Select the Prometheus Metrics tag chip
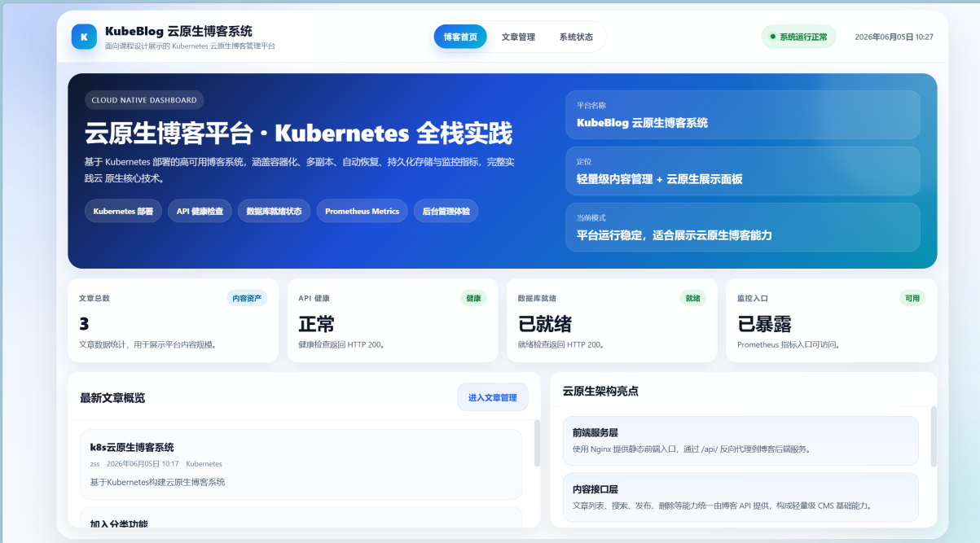The width and height of the screenshot is (980, 543). pyautogui.click(x=362, y=211)
